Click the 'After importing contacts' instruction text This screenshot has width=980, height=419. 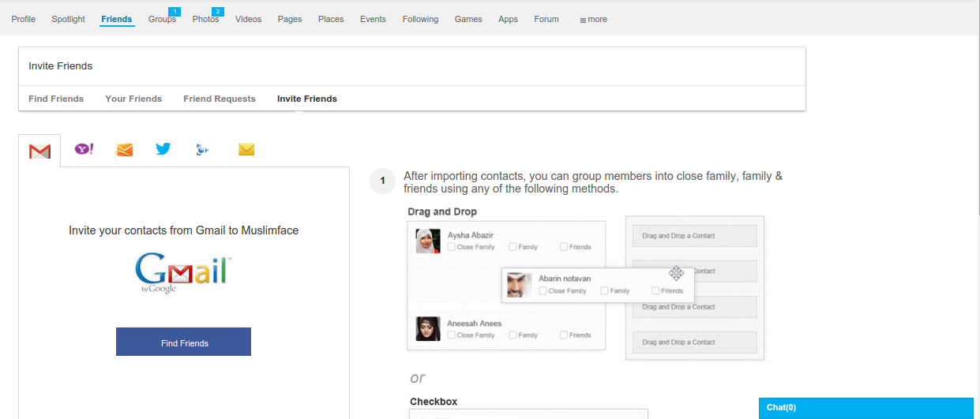(x=593, y=182)
